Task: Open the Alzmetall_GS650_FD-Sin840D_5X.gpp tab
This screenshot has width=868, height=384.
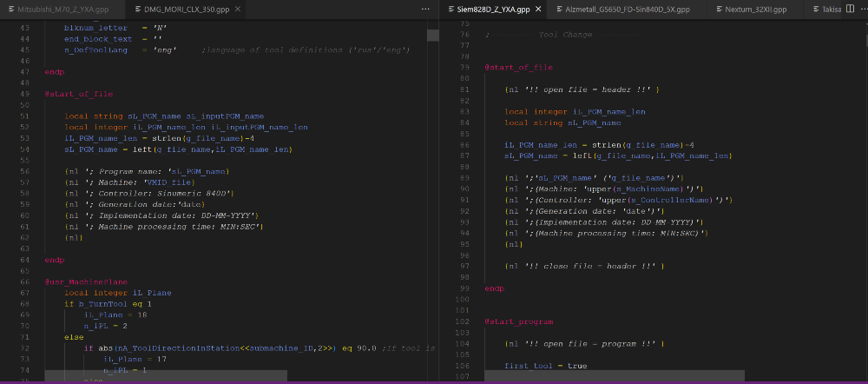Action: pos(629,8)
